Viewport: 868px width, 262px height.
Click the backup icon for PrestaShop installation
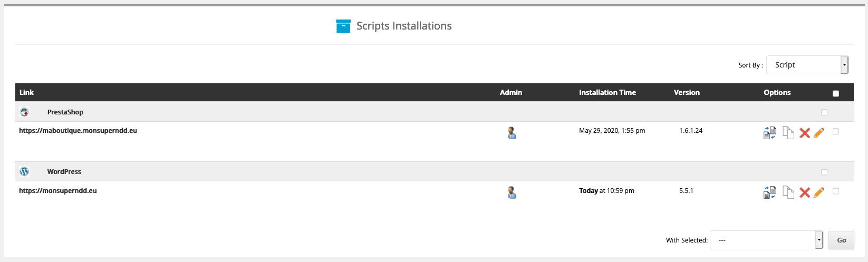(770, 133)
